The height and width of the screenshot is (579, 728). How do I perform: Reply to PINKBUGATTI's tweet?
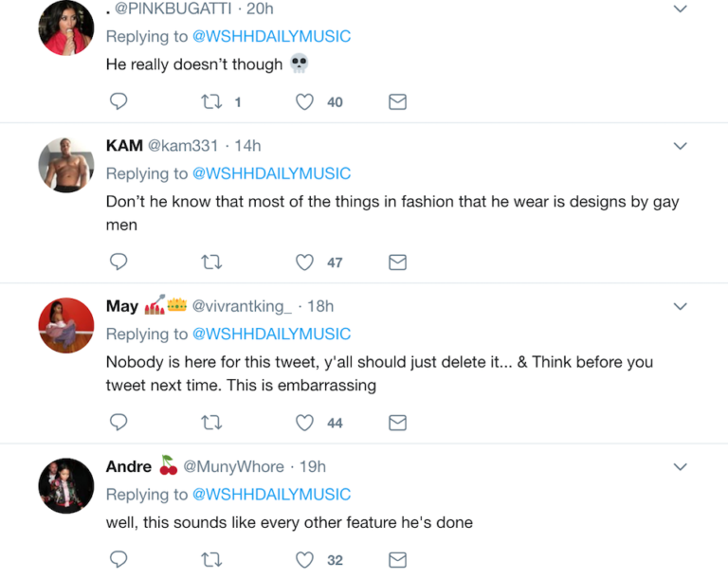point(118,102)
